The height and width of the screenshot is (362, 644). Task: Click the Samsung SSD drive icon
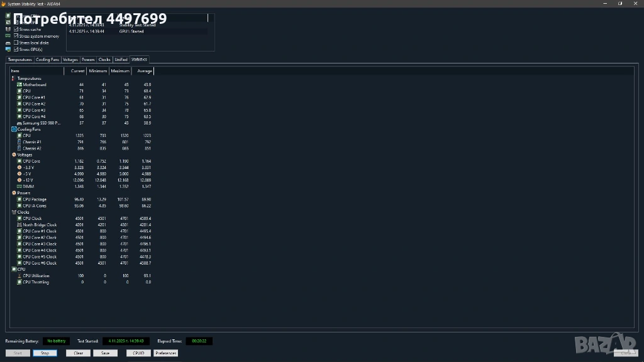coord(19,123)
